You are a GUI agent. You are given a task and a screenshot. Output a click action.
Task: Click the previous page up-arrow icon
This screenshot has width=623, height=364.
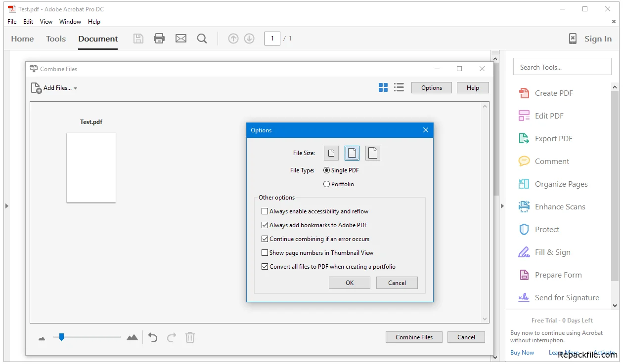(233, 39)
